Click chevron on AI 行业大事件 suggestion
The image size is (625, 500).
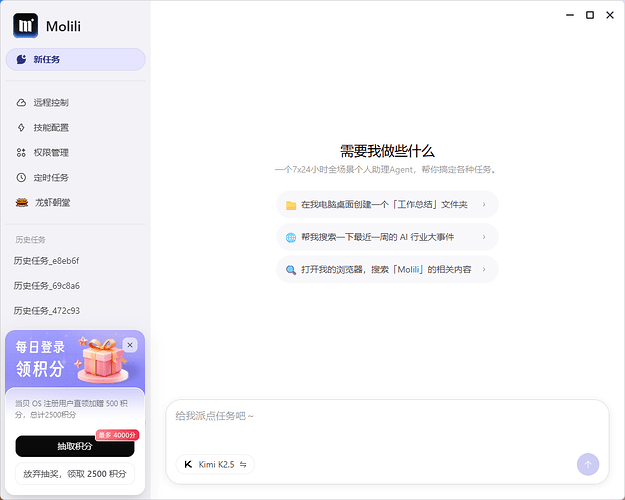(x=484, y=237)
